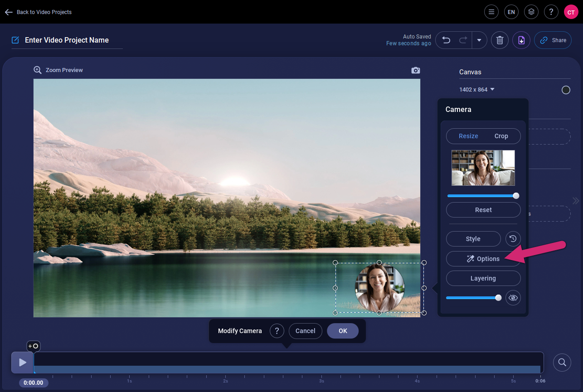
Task: Click the export download file icon
Action: coord(521,40)
